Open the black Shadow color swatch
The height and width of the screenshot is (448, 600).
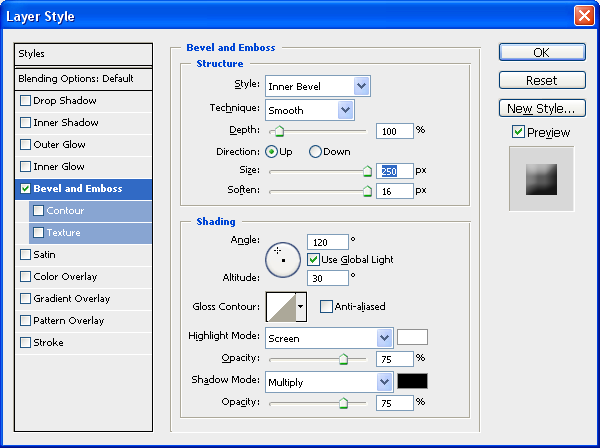click(412, 381)
